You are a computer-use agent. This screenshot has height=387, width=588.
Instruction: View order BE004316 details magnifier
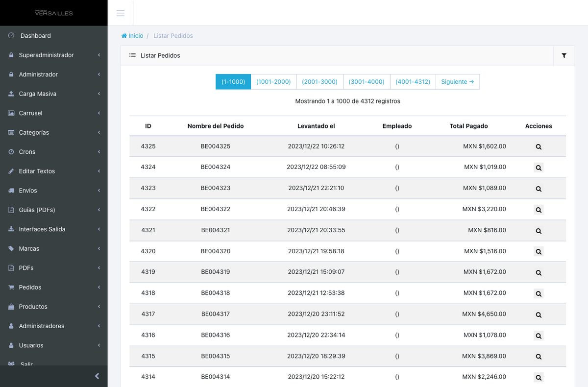(x=539, y=336)
